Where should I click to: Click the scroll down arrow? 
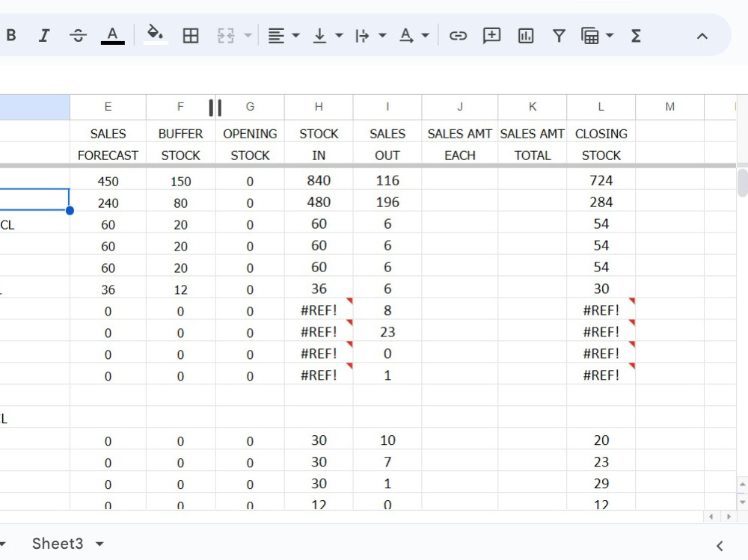click(742, 502)
